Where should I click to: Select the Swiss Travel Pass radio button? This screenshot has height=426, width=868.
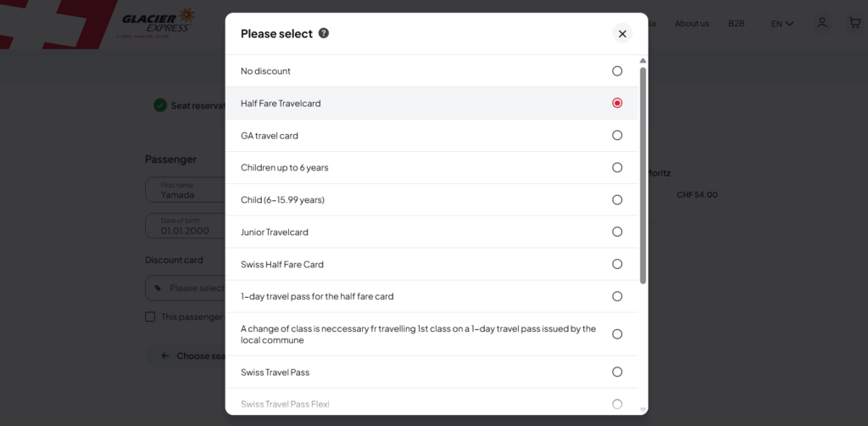[617, 372]
